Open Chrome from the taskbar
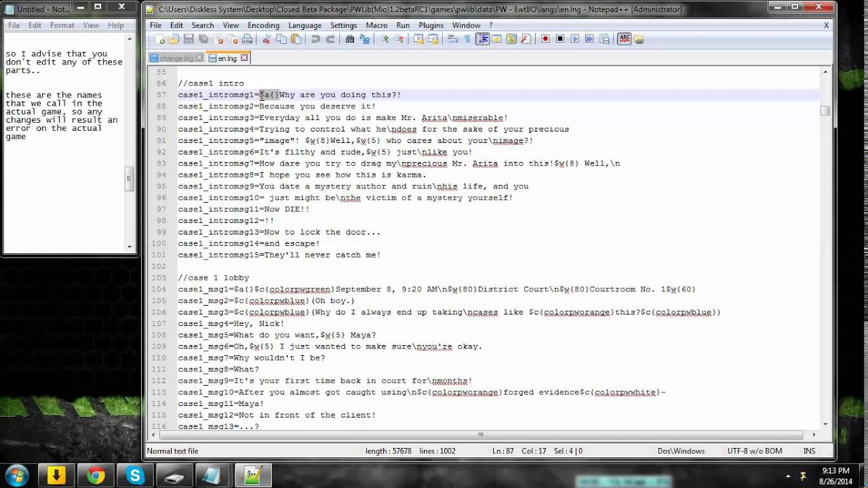Screen dimensions: 868x488 pos(96,476)
